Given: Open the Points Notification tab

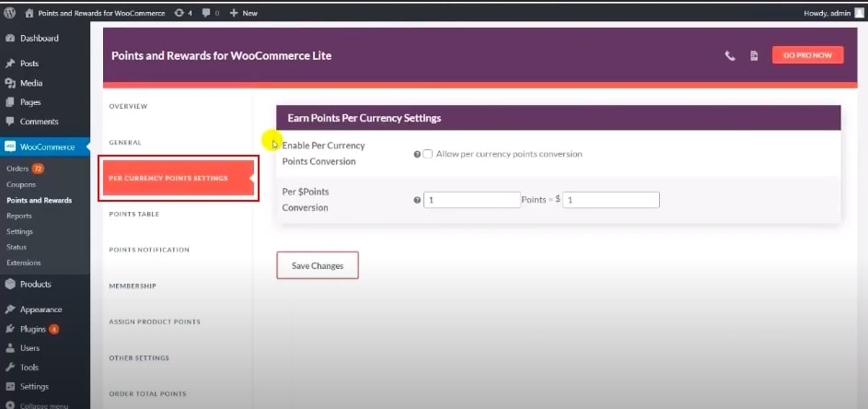Looking at the screenshot, I should 149,250.
